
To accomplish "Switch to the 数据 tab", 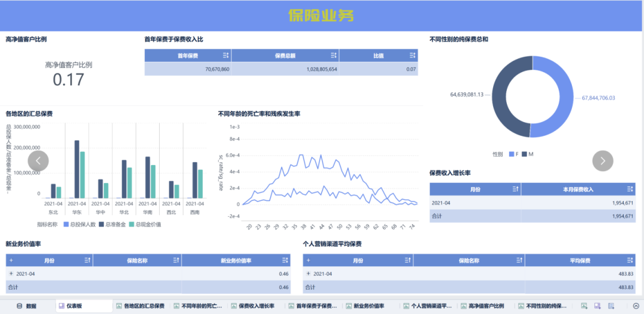I will [x=26, y=306].
